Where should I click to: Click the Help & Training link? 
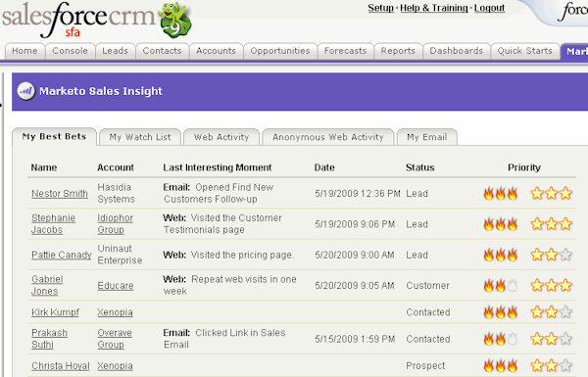click(434, 8)
